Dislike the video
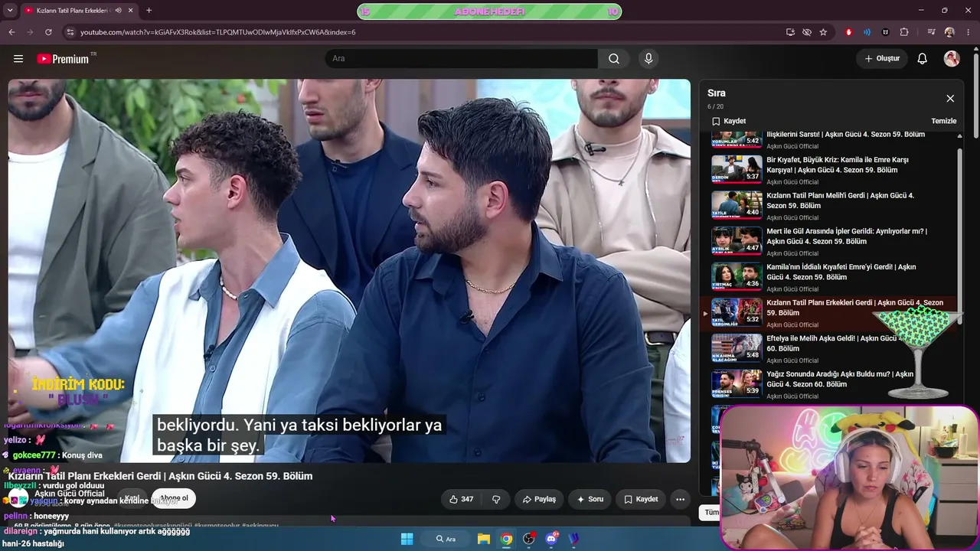The image size is (980, 551). [x=496, y=499]
